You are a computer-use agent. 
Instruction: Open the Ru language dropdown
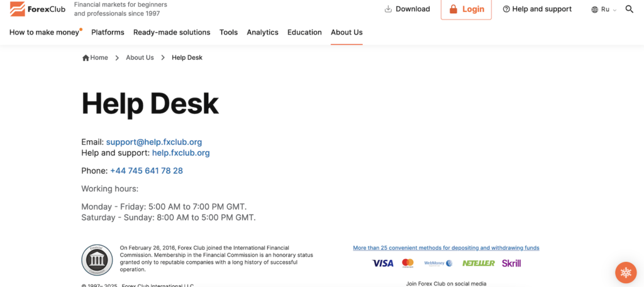[604, 9]
